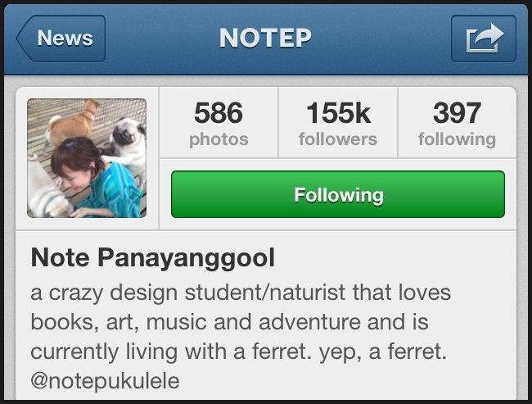Click the bio text about a ferret
The image size is (532, 404).
239,352
